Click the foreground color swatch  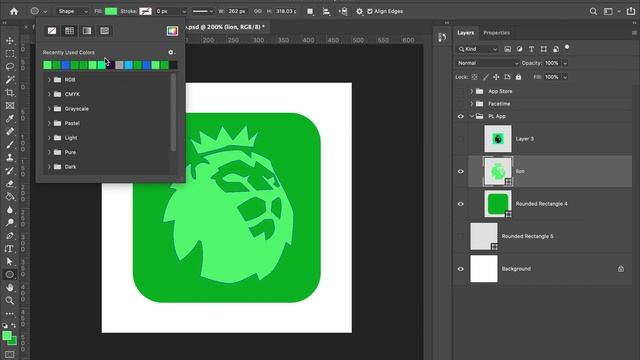[7, 336]
